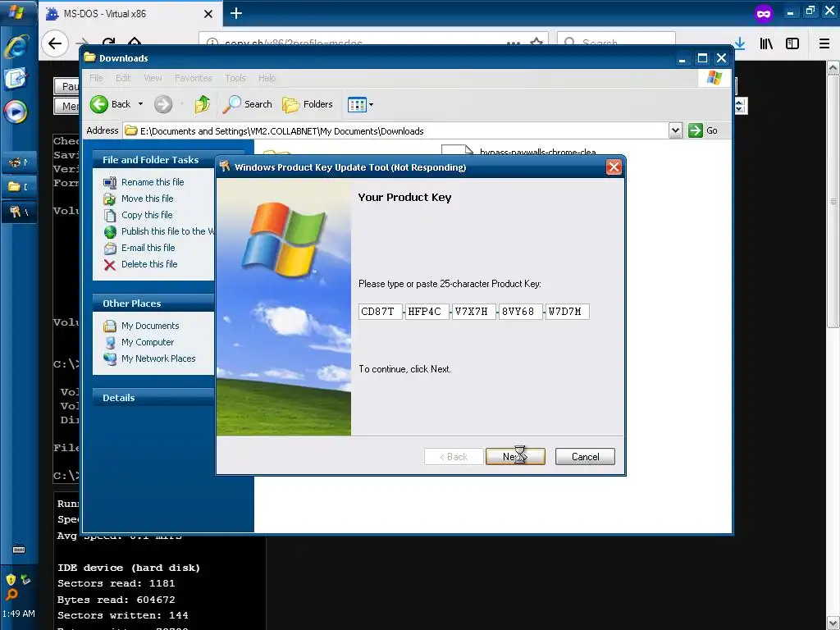Click the browser scrollbar up arrow

[833, 67]
